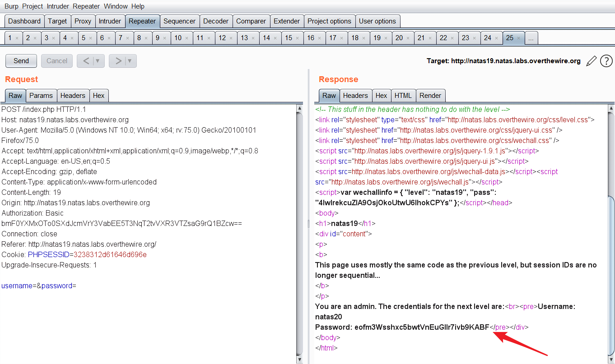
Task: Close Repeater tab 1 with its x
Action: tap(17, 38)
